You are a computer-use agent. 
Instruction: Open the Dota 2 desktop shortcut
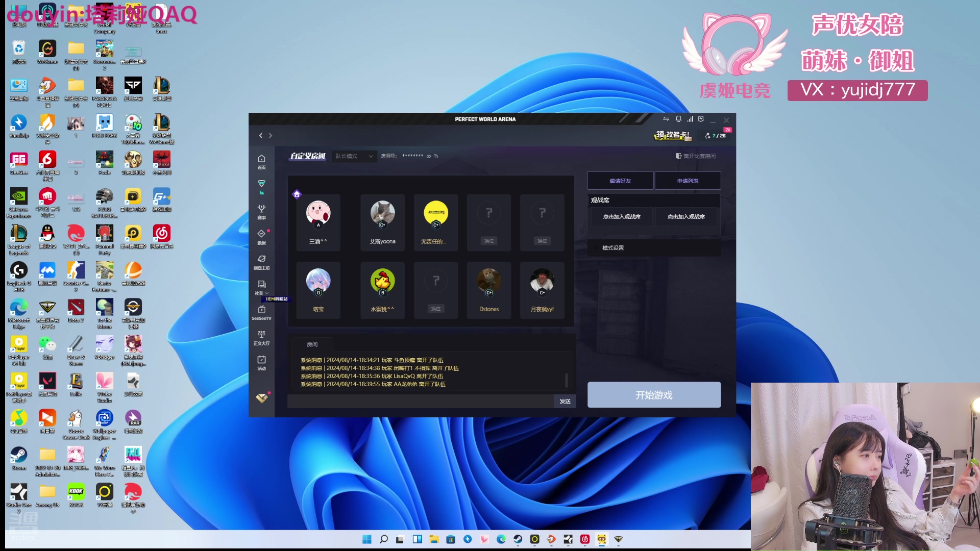pyautogui.click(x=76, y=311)
